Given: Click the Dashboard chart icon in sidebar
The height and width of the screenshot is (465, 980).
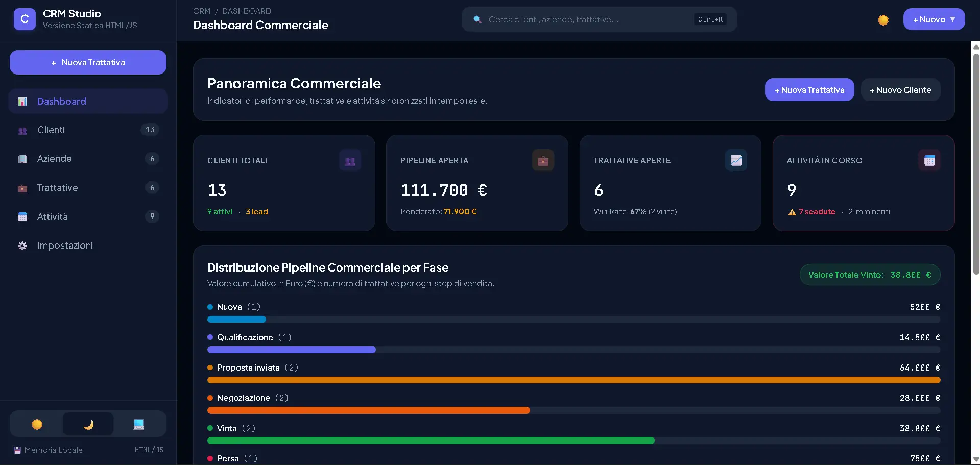Looking at the screenshot, I should [22, 102].
